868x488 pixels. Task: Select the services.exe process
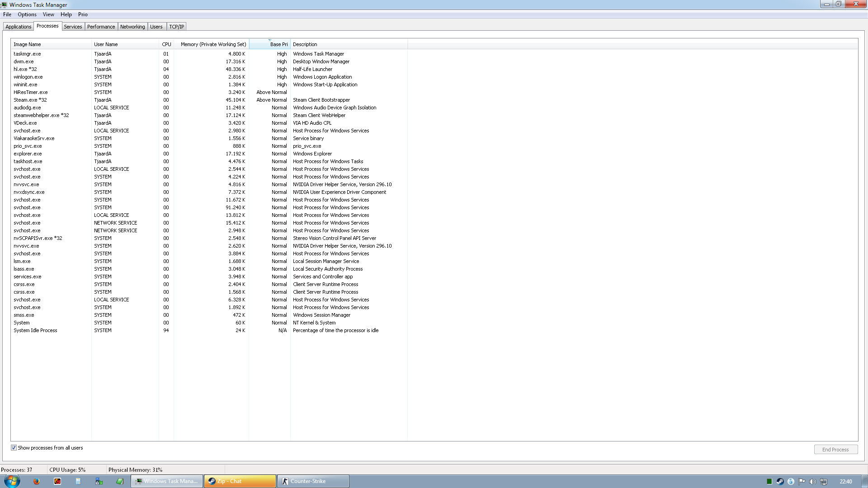[209, 277]
